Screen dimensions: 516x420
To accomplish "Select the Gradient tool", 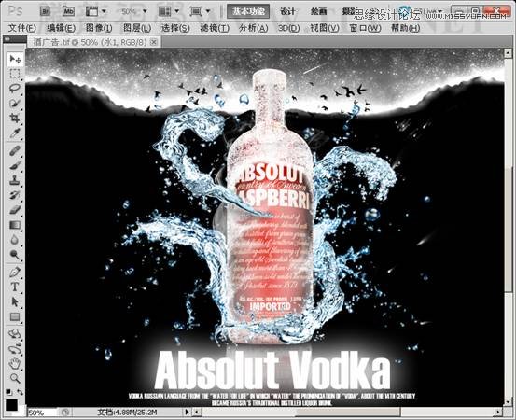I will click(x=15, y=225).
